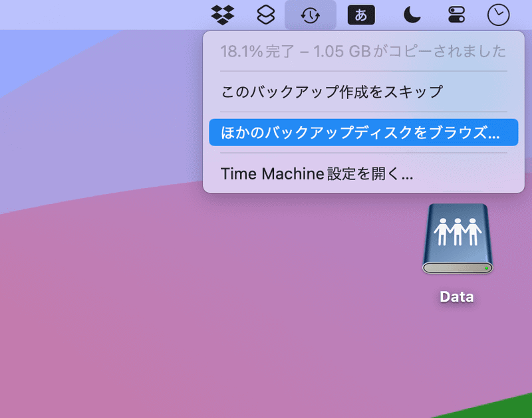This screenshot has width=532, height=418.
Task: Open Time Machine 設定を開く menu item
Action: pos(363,173)
